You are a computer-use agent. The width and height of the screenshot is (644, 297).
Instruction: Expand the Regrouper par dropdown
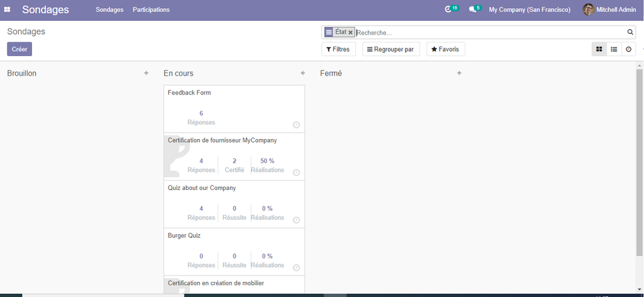tap(391, 49)
